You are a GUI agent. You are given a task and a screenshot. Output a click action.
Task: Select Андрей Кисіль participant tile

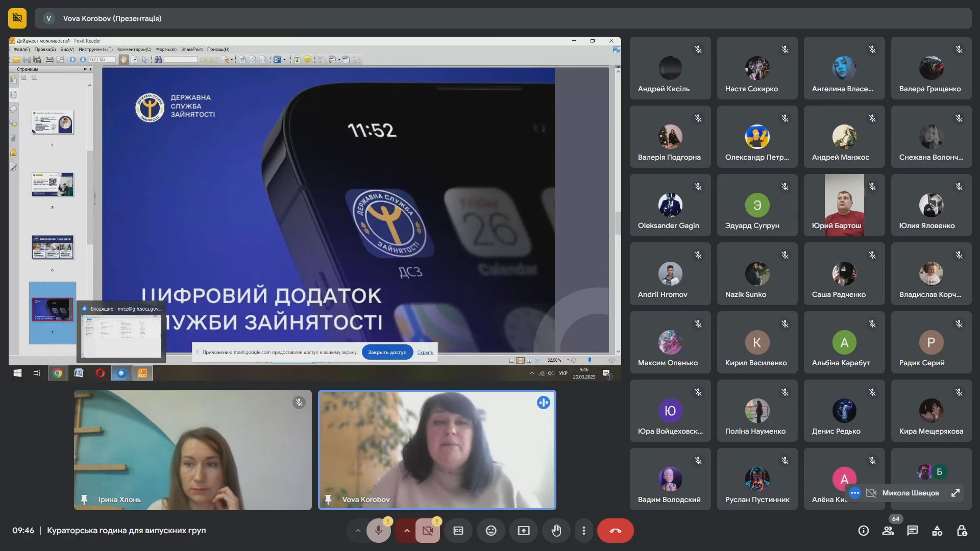(670, 68)
